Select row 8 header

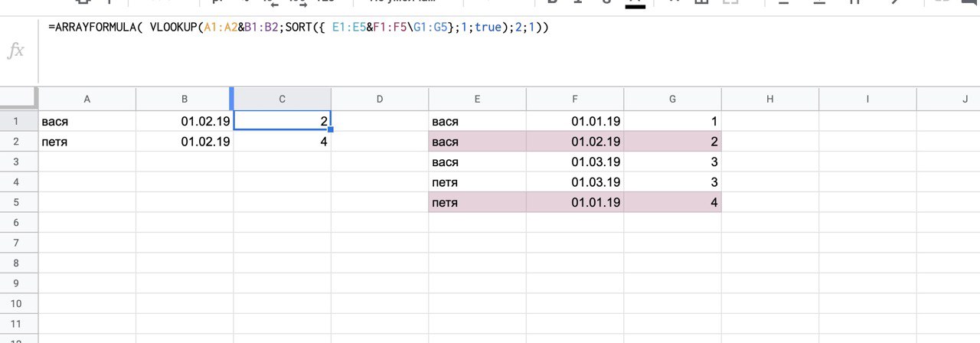(18, 263)
